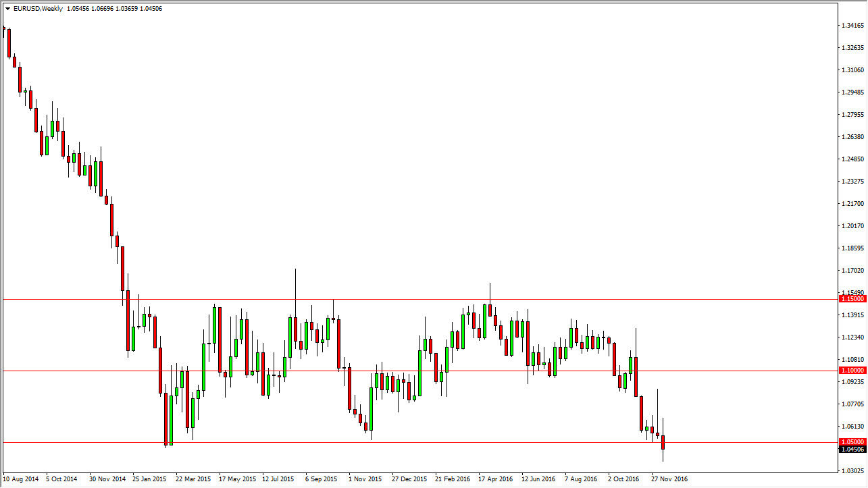Viewport: 868px width, 488px height.
Task: Click the 22 Mar 2015 date label
Action: point(193,479)
